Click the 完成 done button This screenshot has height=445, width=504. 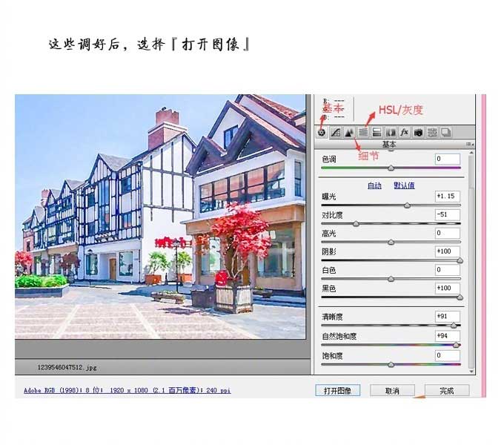pyautogui.click(x=447, y=391)
